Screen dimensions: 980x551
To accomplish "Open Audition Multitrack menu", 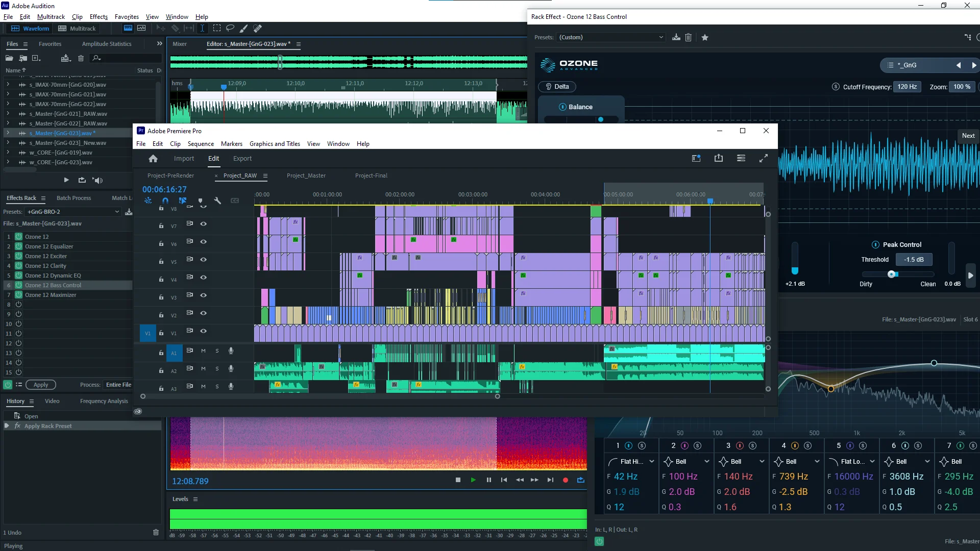I will pyautogui.click(x=51, y=17).
